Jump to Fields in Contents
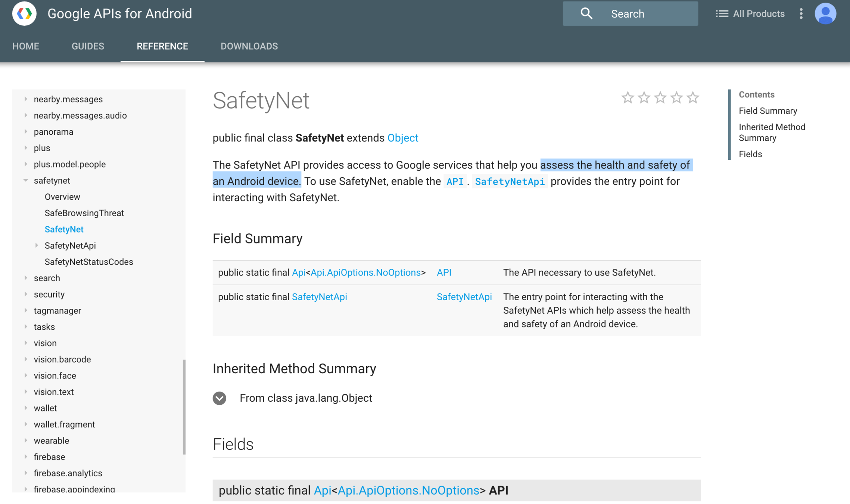Image resolution: width=850 pixels, height=504 pixels. click(750, 154)
